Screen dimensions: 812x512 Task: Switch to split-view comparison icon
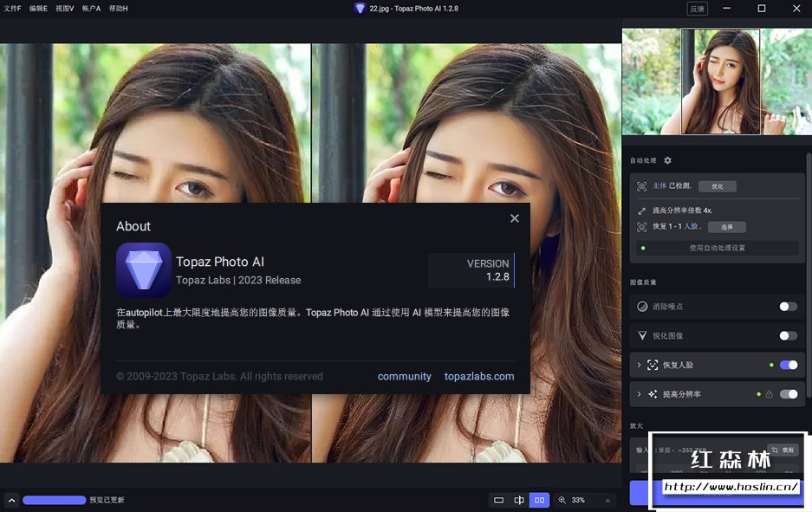519,500
